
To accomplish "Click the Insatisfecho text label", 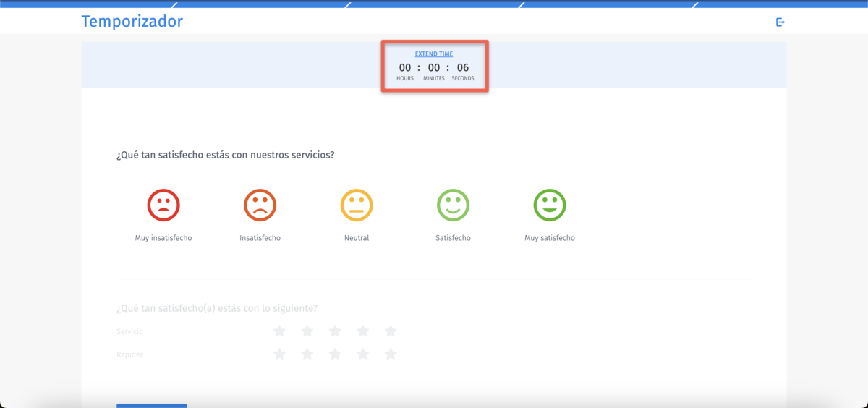I will click(x=260, y=238).
